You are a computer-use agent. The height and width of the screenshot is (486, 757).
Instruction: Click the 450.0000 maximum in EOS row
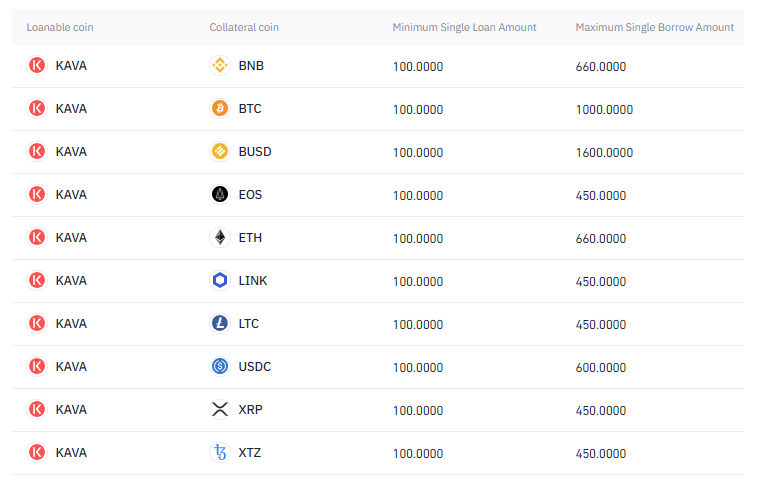(601, 195)
